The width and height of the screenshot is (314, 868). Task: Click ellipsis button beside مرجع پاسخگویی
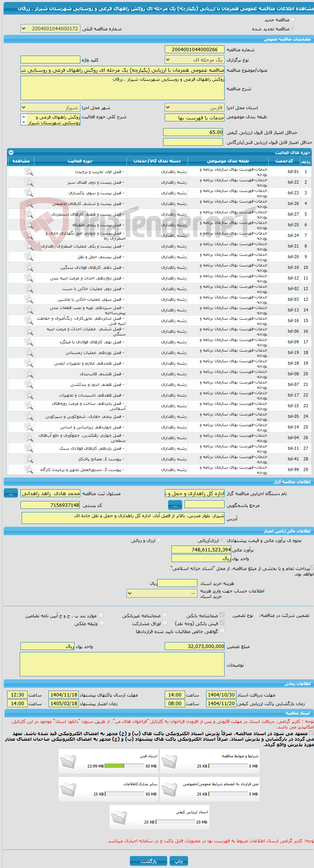tap(175, 505)
